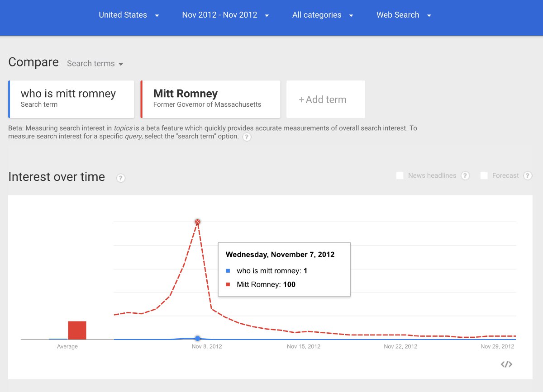Click the Compare heading
543x392 pixels.
(33, 62)
